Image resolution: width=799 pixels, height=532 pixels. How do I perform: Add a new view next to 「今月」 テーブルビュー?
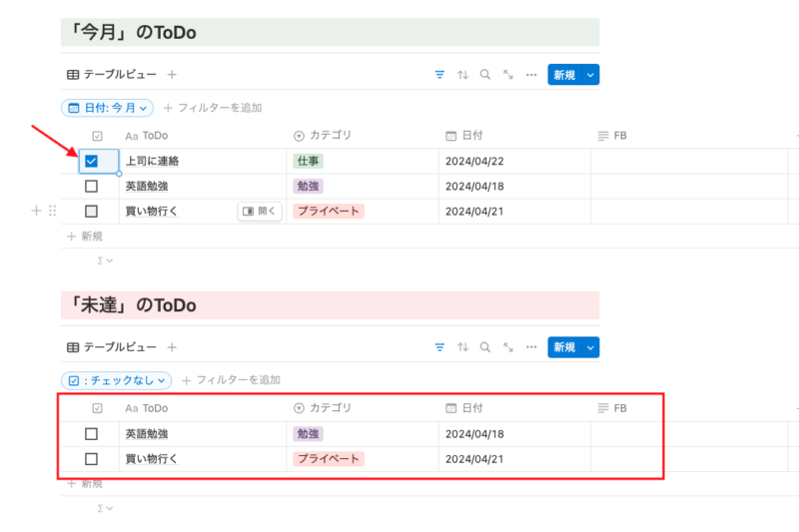point(172,75)
